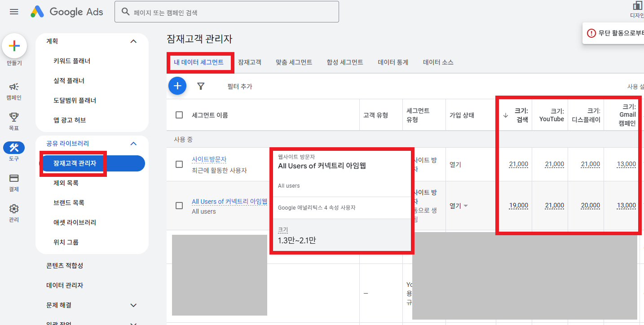
Task: Click the blue plus button to create segment
Action: [x=177, y=86]
